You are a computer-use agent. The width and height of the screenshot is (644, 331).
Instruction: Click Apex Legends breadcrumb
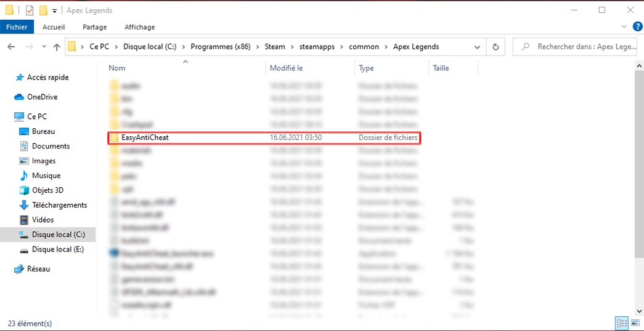(x=415, y=47)
